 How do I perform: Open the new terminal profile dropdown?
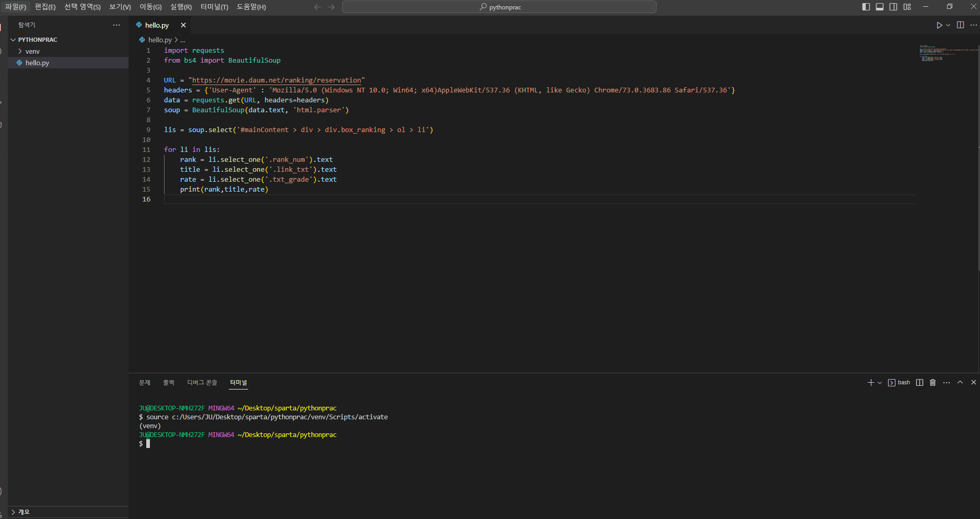[880, 383]
